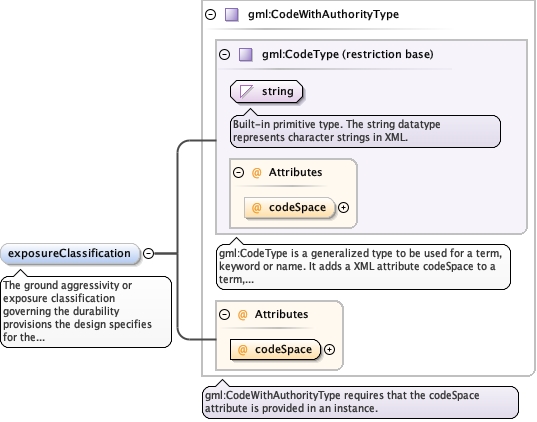Image resolution: width=537 pixels, height=422 pixels.
Task: Expand the lower codeSpace attribute
Action: coord(329,349)
